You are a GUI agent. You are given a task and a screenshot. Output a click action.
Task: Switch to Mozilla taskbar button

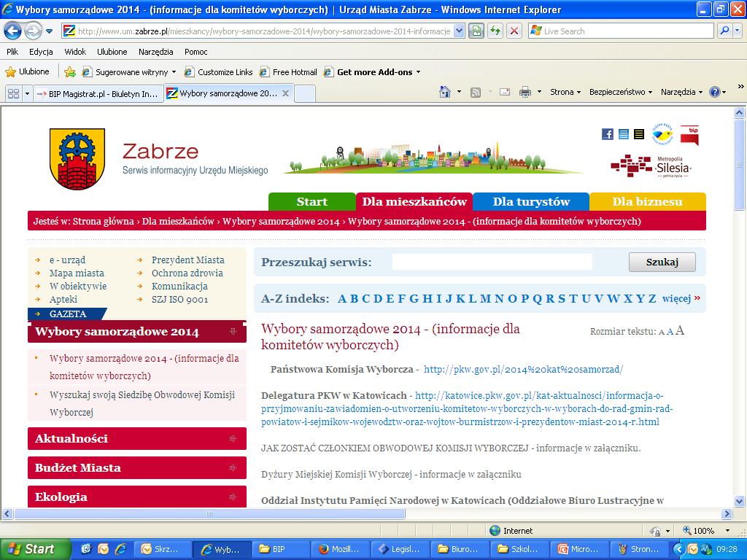click(x=339, y=549)
